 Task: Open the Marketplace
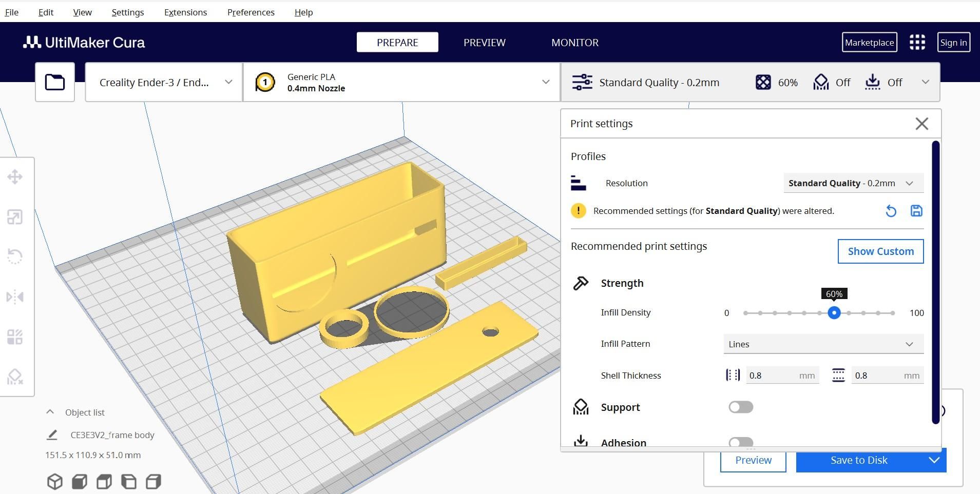(870, 42)
